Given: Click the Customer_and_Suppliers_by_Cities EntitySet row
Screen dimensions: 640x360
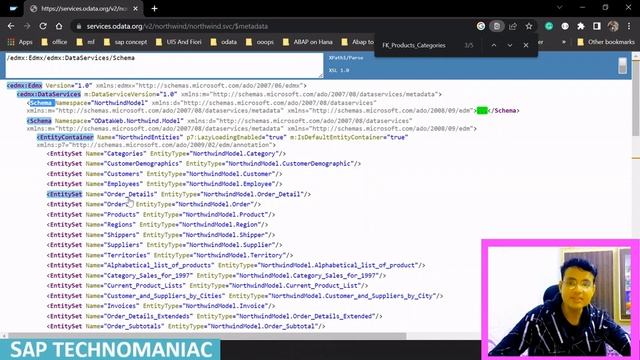Looking at the screenshot, I should tap(245, 296).
